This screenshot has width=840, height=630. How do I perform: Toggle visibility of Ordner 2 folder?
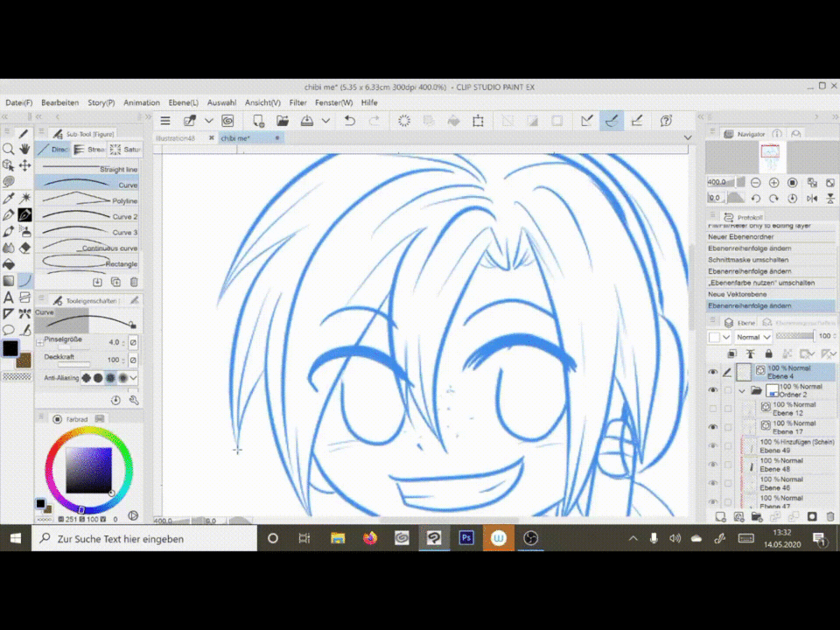point(712,390)
